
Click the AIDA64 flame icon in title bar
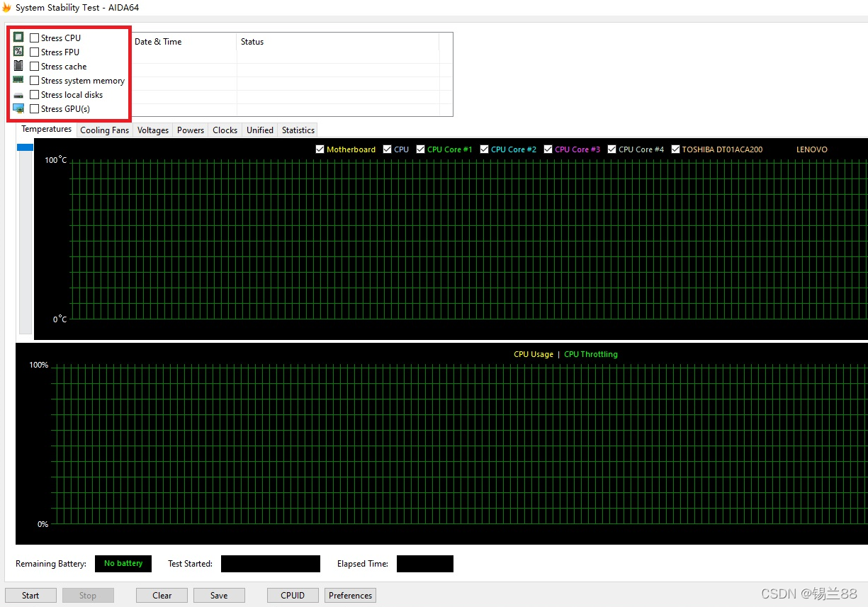[x=6, y=8]
